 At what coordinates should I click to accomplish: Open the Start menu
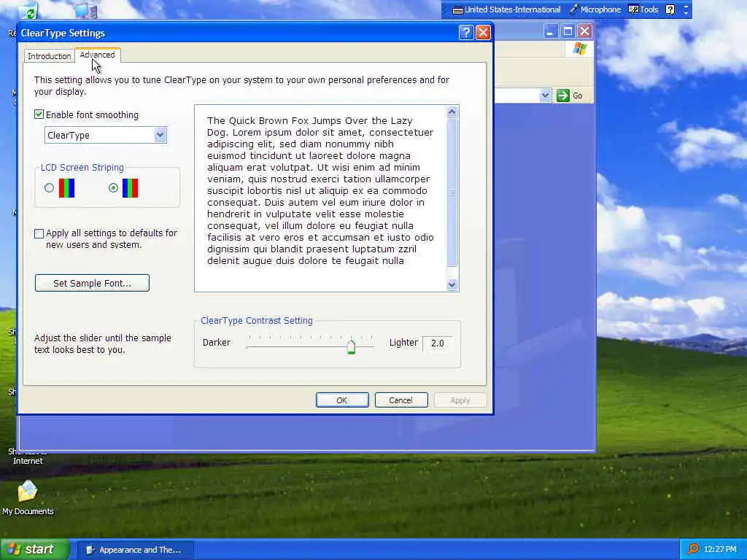[x=35, y=550]
